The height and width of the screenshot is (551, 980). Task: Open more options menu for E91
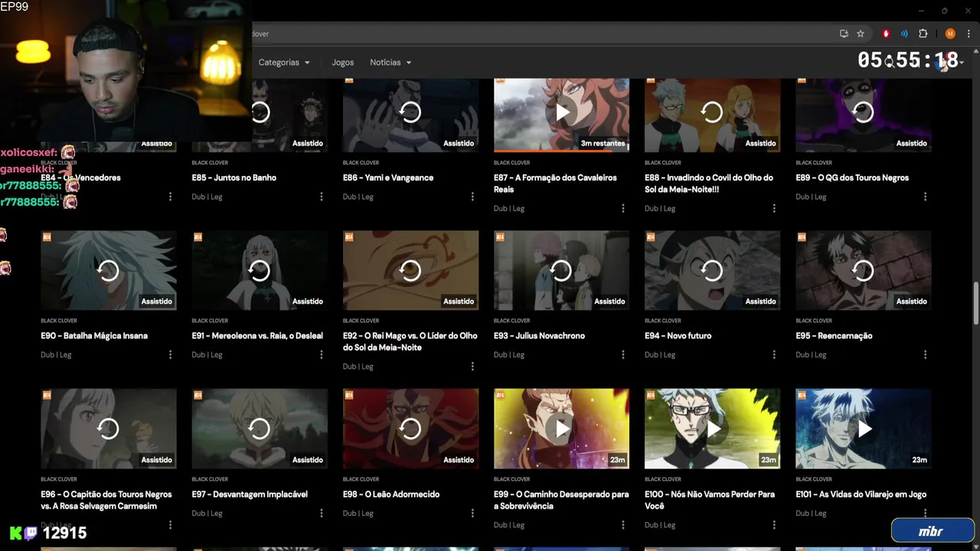322,354
